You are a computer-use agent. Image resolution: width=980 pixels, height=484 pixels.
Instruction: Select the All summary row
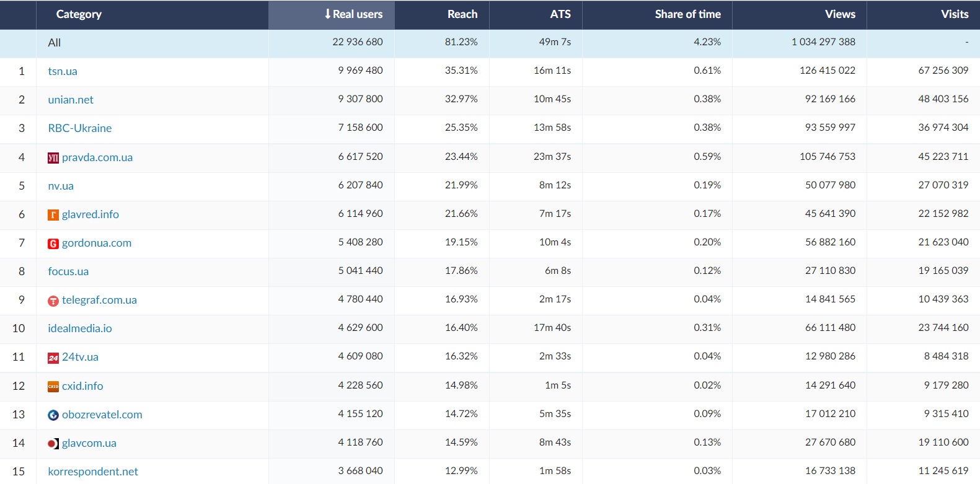tap(55, 43)
